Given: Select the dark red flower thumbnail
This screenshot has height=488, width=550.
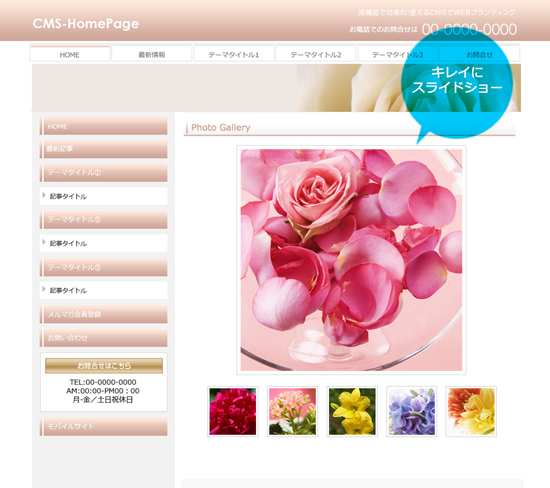Looking at the screenshot, I should click(233, 411).
